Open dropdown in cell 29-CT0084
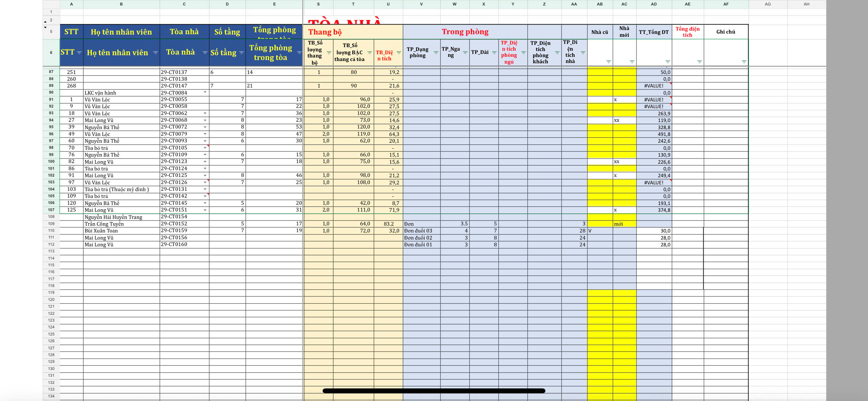The image size is (868, 401). pos(205,92)
